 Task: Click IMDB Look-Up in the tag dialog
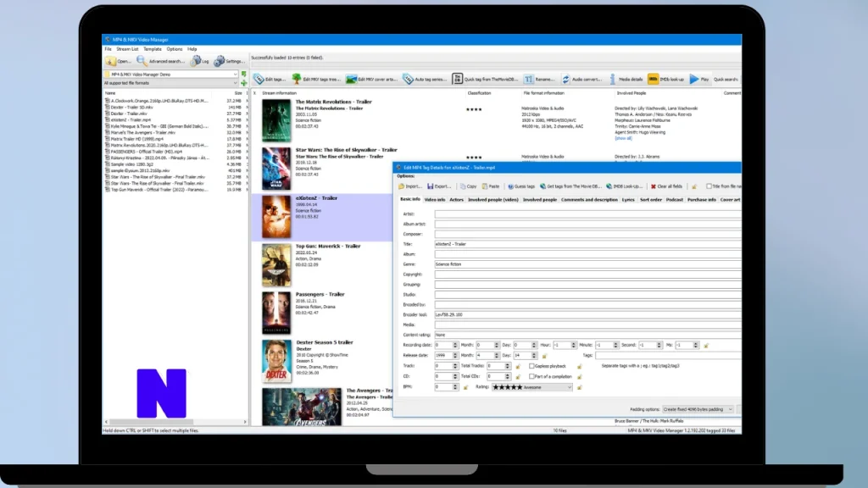pos(624,186)
